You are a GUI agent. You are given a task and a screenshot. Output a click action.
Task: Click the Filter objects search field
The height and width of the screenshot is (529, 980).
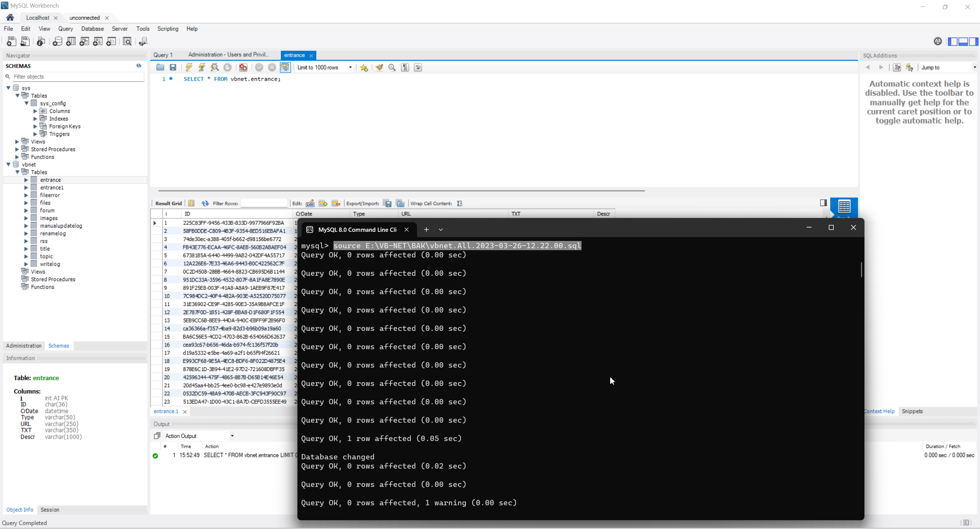pos(78,77)
